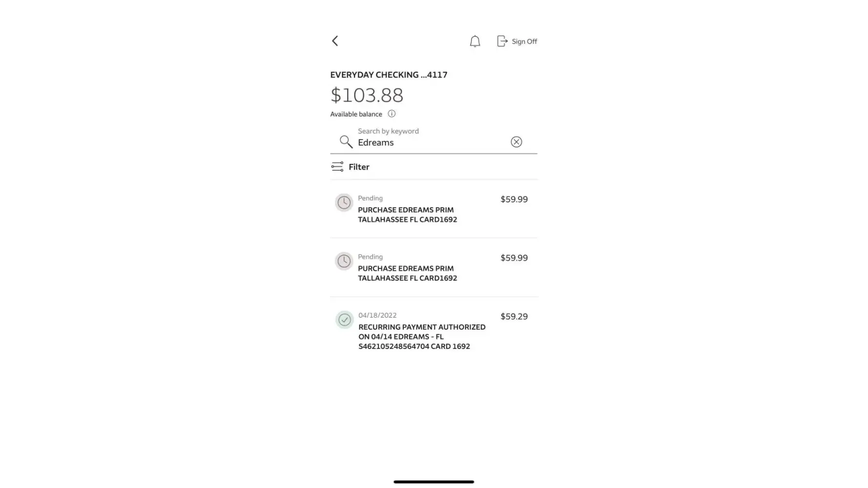Click second pending transaction's clock icon
The height and width of the screenshot is (488, 868).
tap(344, 261)
